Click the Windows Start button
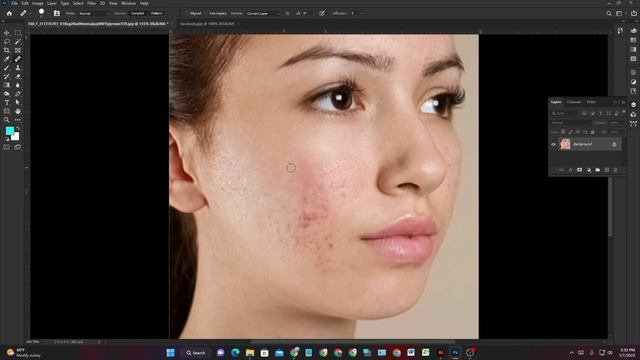 (x=171, y=353)
